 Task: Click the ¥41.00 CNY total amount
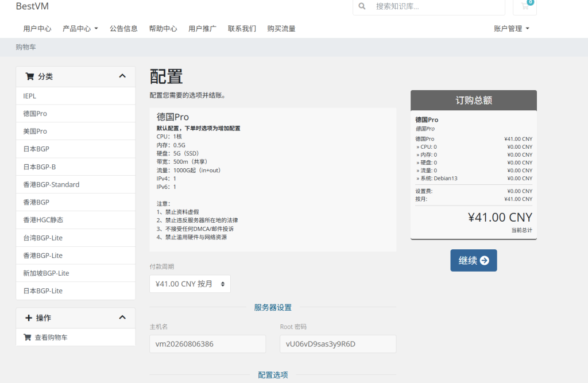pos(500,217)
